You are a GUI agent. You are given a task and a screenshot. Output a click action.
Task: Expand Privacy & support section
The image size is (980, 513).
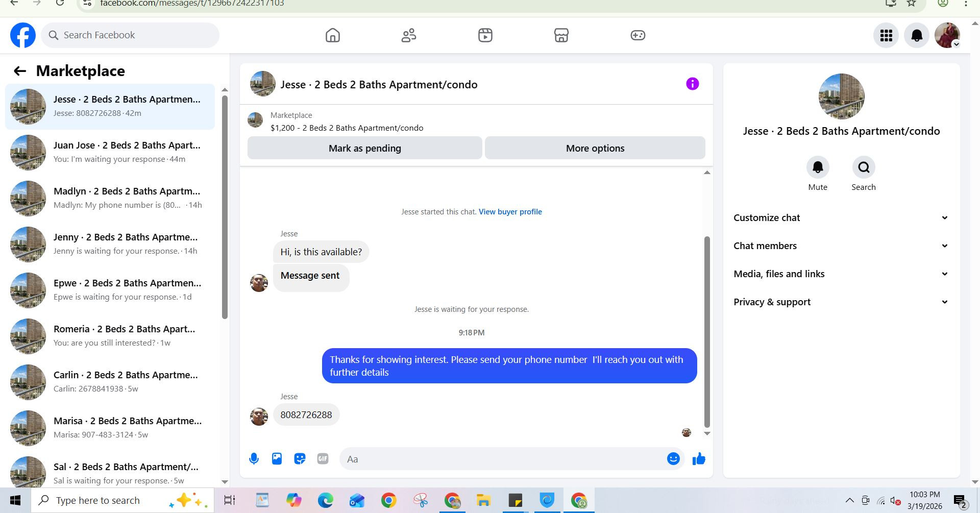coord(841,302)
